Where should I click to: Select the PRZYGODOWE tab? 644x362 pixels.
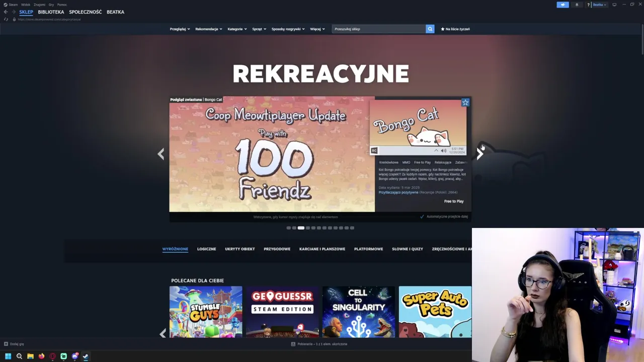[x=277, y=249]
